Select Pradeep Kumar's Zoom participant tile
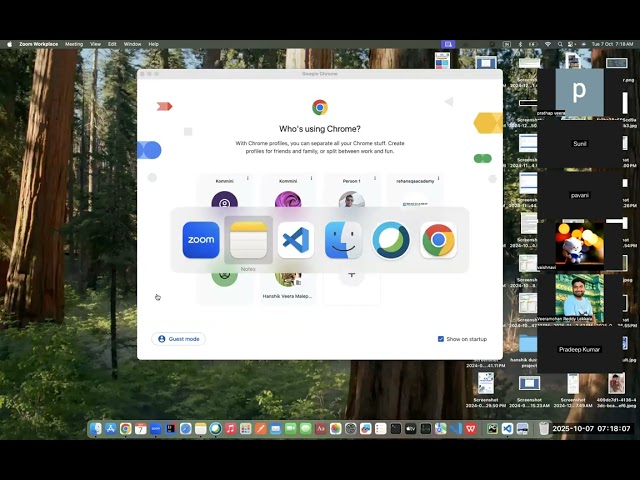 (580, 349)
